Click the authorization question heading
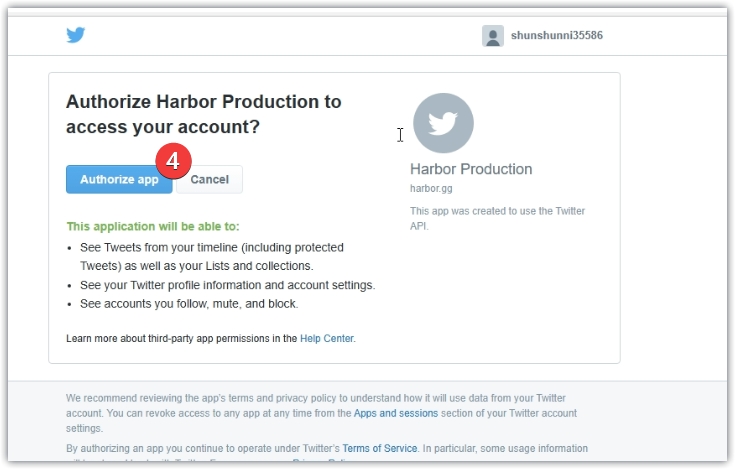 click(x=203, y=114)
